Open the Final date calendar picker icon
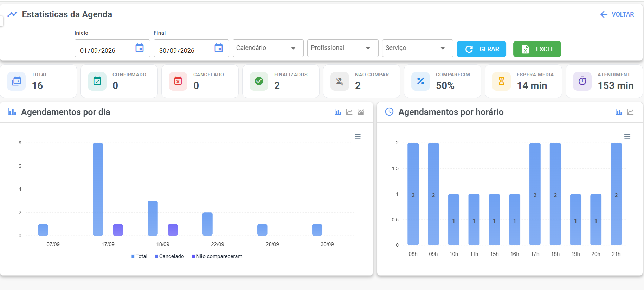644x290 pixels. point(219,48)
